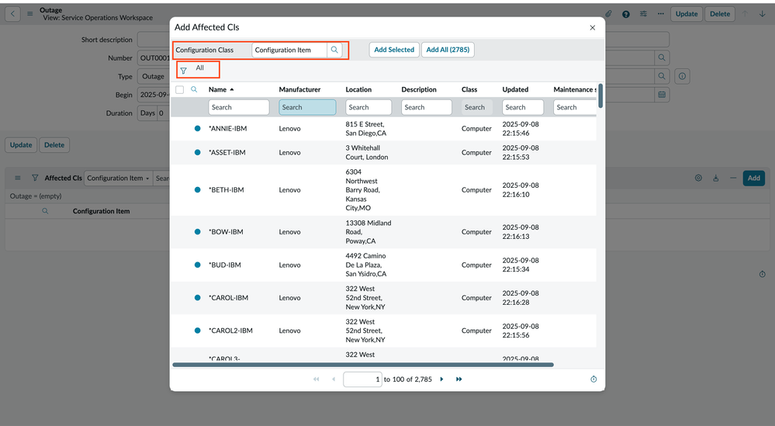
Task: Open Affected CIs list gear settings icon
Action: coord(698,178)
